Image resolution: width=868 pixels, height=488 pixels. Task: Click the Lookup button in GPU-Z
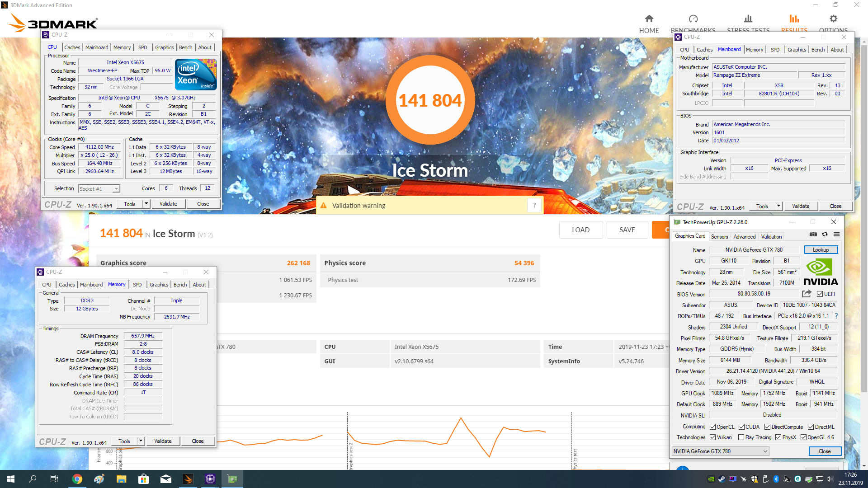tap(821, 250)
